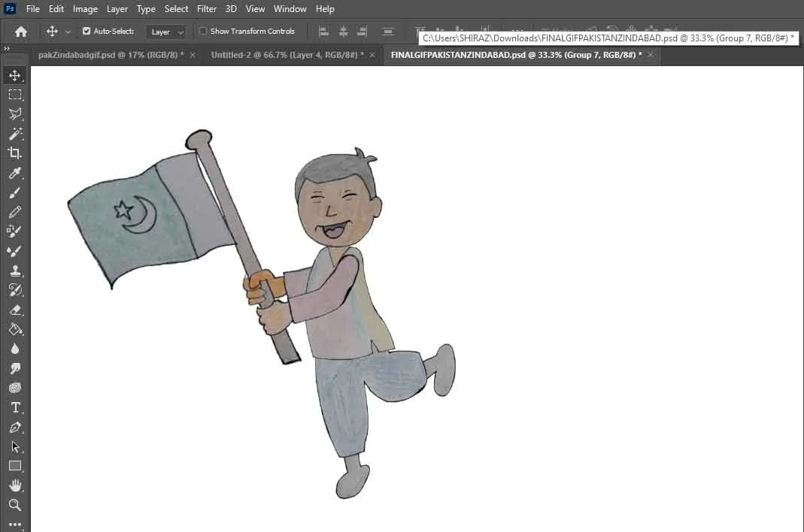Close the Untitled-2 document tab

373,55
